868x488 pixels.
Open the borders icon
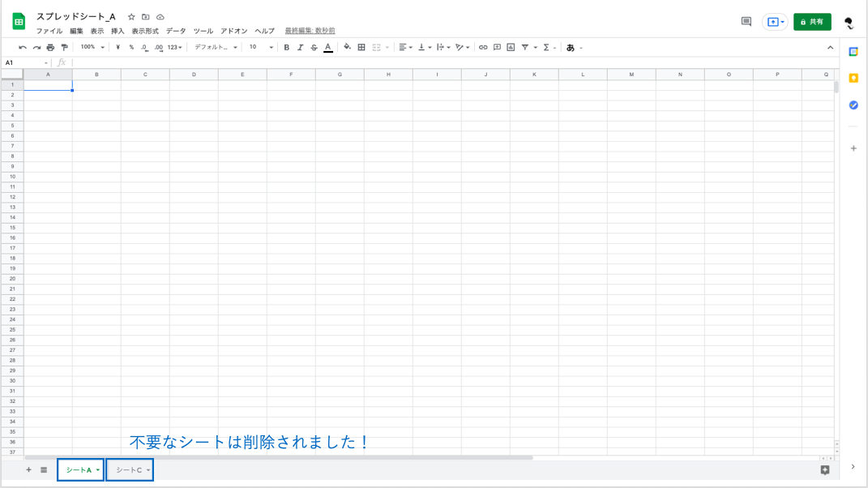[360, 47]
